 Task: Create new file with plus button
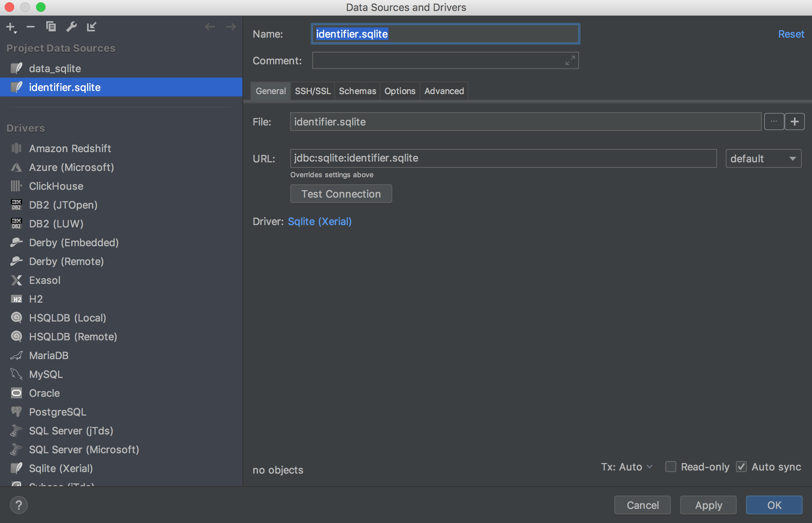click(795, 122)
